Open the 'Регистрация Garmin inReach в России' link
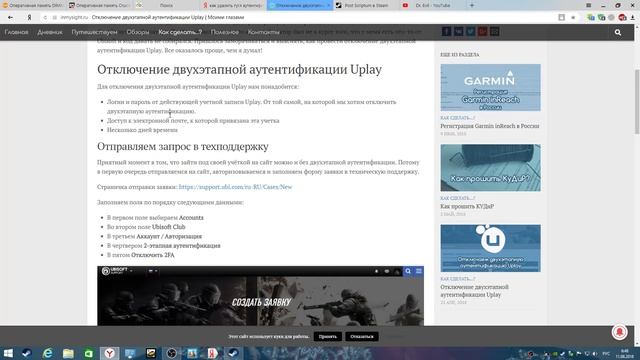This screenshot has width=640, height=360. pyautogui.click(x=490, y=126)
